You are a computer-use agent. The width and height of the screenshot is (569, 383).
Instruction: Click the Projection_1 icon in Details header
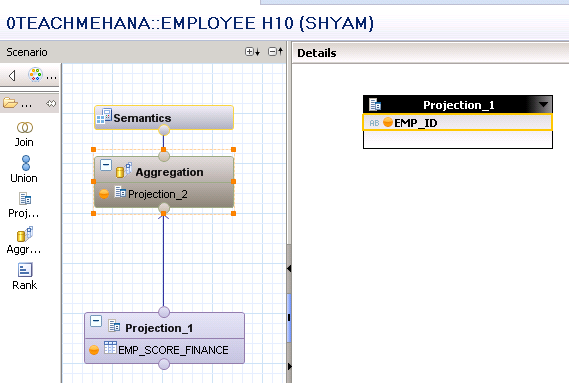pos(375,105)
